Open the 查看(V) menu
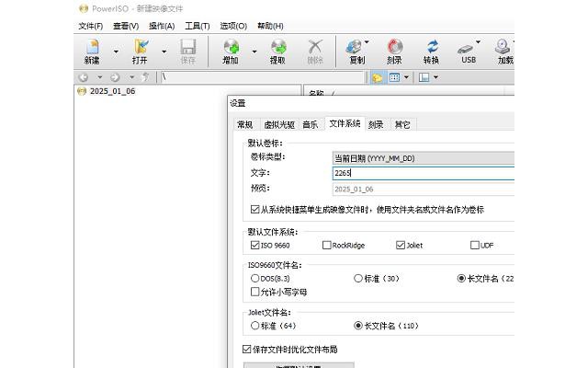Viewport: 588px width, 368px height. point(126,26)
